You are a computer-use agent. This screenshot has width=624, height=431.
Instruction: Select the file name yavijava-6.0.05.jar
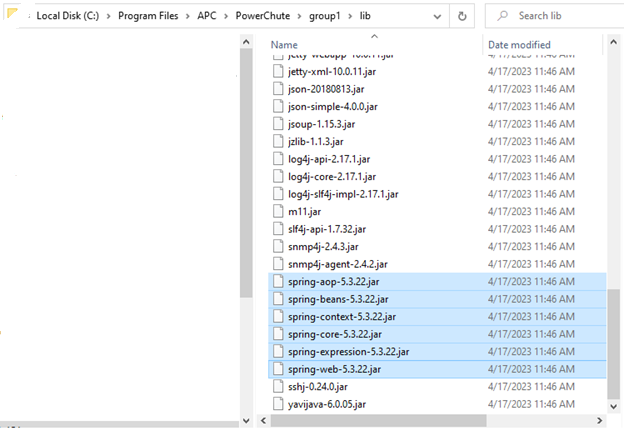pos(327,404)
